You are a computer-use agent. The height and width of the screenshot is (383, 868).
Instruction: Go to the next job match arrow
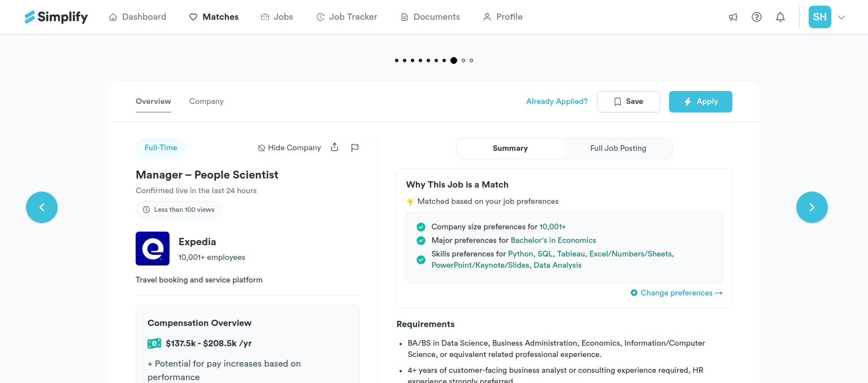[x=811, y=207]
